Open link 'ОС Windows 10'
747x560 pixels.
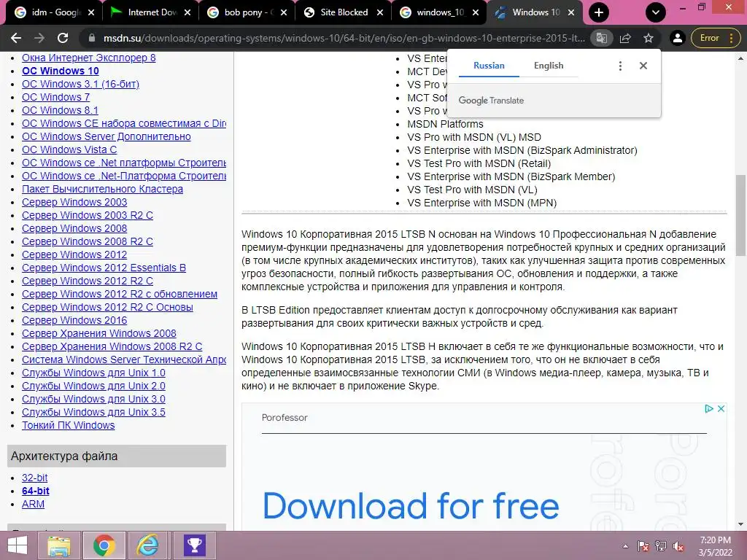[61, 71]
